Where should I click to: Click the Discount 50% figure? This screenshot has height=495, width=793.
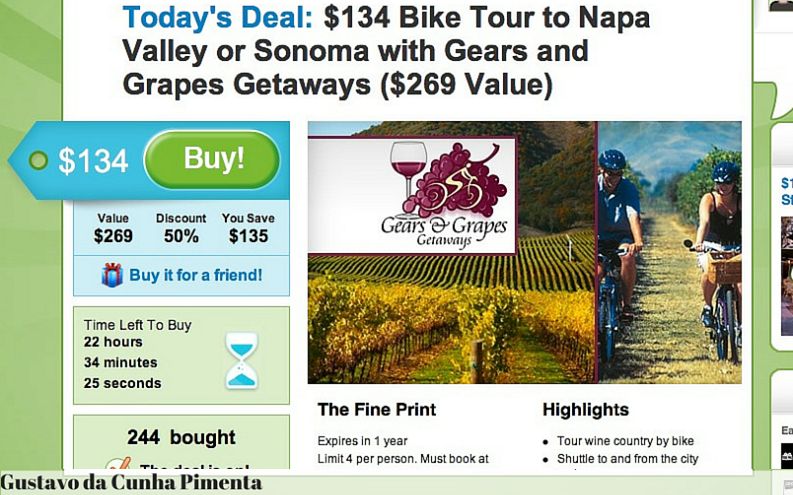pos(181,229)
